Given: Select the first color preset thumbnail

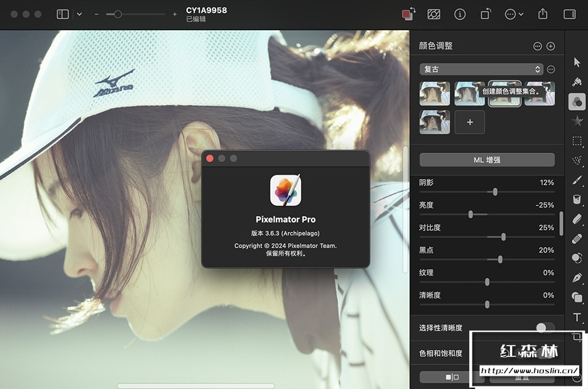Looking at the screenshot, I should click(435, 93).
